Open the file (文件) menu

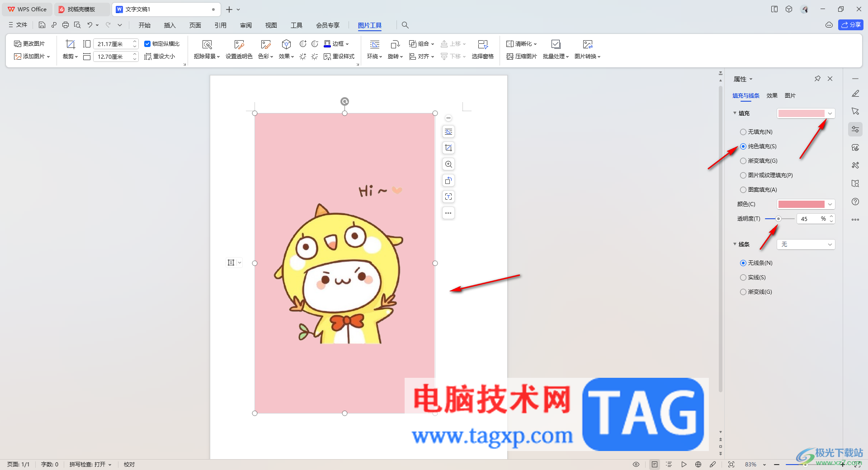(18, 25)
